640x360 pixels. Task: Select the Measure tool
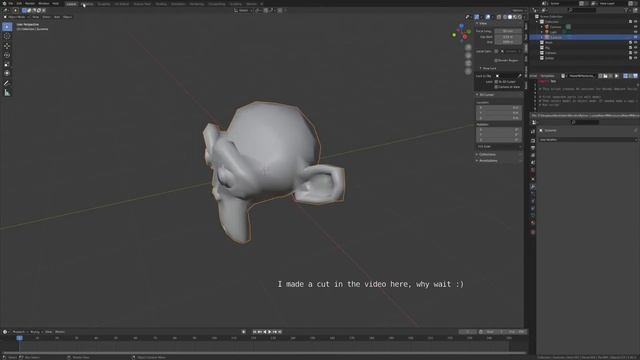click(x=7, y=93)
